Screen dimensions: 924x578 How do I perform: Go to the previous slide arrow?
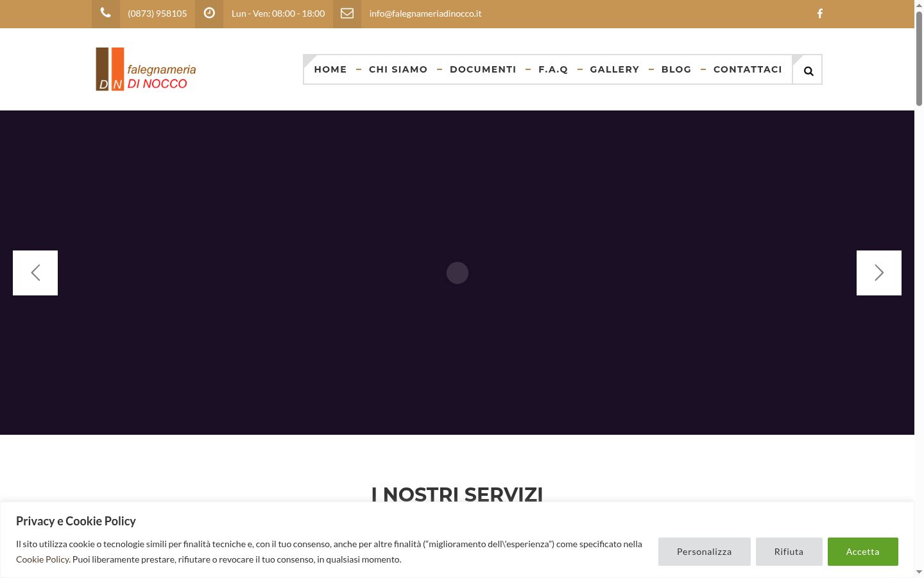35,273
